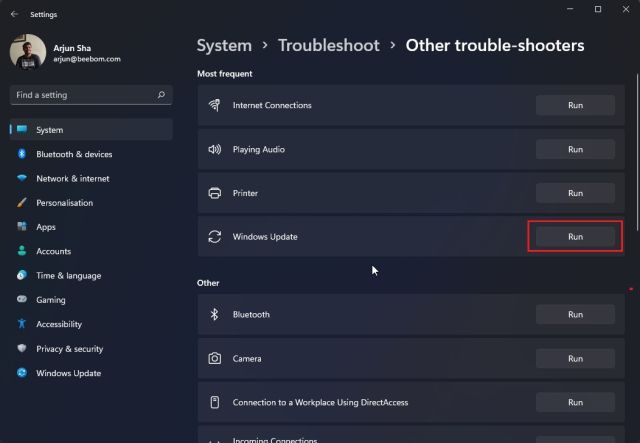Click the Personalisation paintbrush icon

coord(22,203)
